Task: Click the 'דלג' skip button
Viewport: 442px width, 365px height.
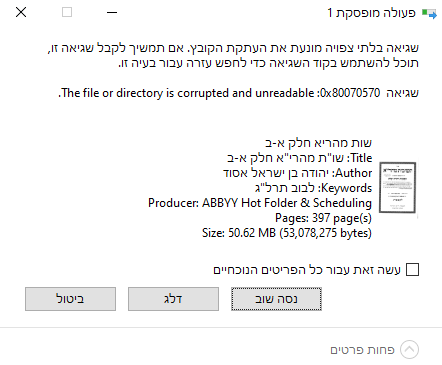Action: pyautogui.click(x=173, y=299)
